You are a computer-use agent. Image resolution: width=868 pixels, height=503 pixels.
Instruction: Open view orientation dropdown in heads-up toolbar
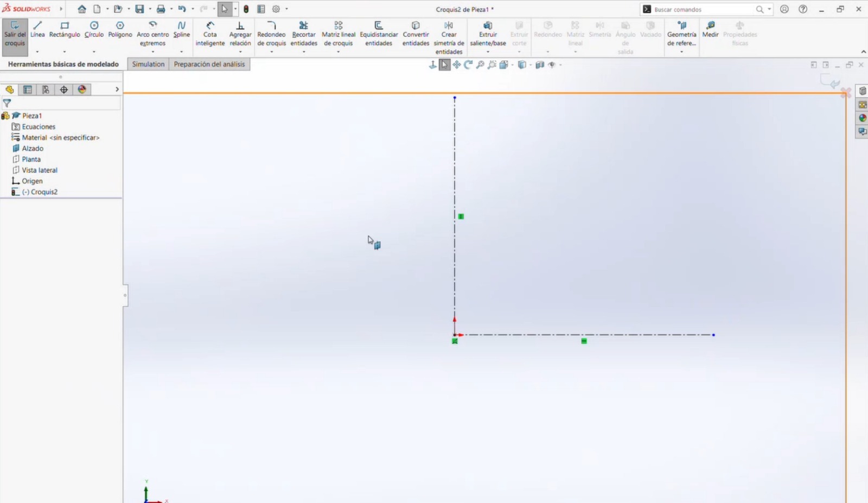(512, 65)
